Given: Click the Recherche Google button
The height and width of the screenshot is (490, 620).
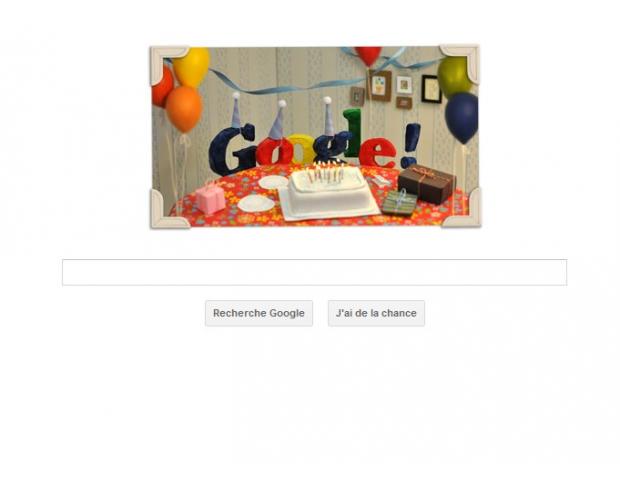Looking at the screenshot, I should click(x=259, y=313).
